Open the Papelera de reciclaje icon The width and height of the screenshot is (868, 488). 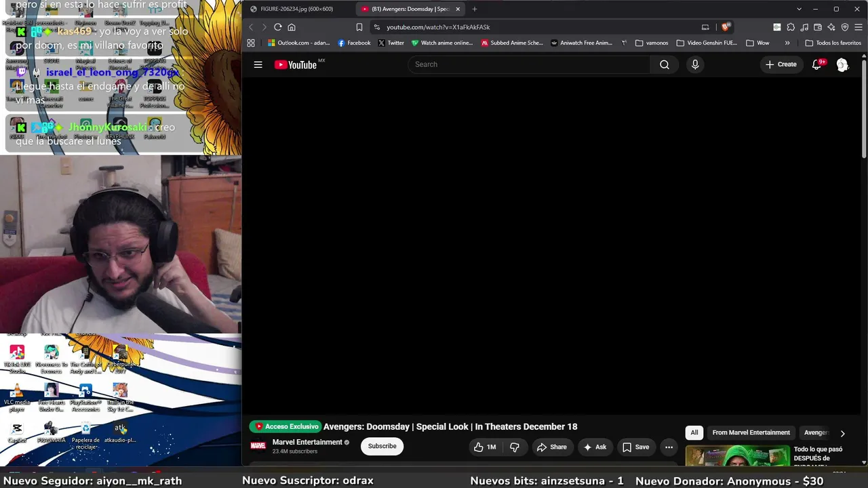[85, 435]
